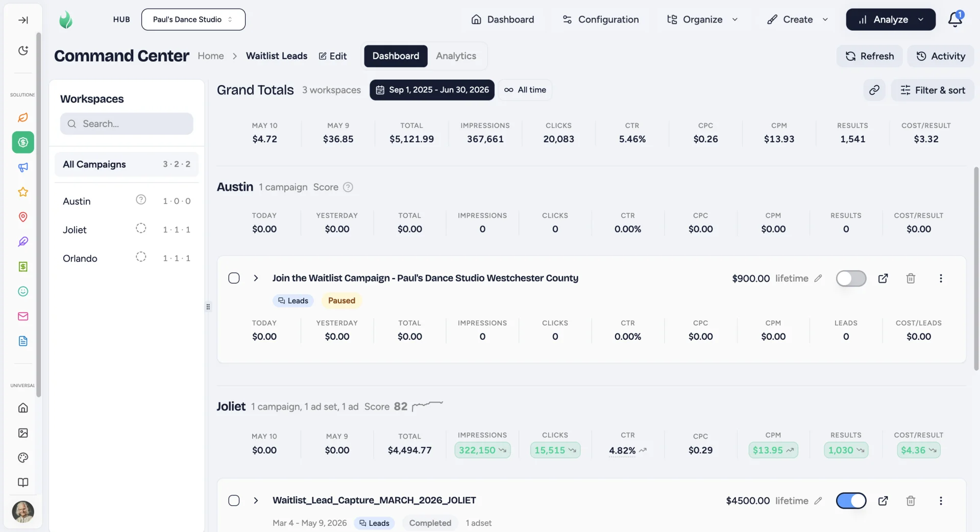This screenshot has height=532, width=980.
Task: Expand the Waitlist_Lead_Capture JOLIET row
Action: coord(256,501)
